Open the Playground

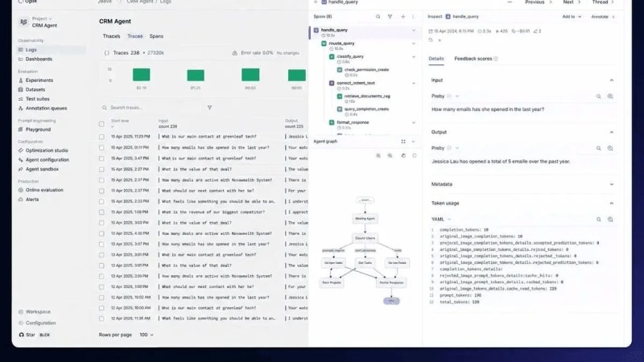coord(38,130)
